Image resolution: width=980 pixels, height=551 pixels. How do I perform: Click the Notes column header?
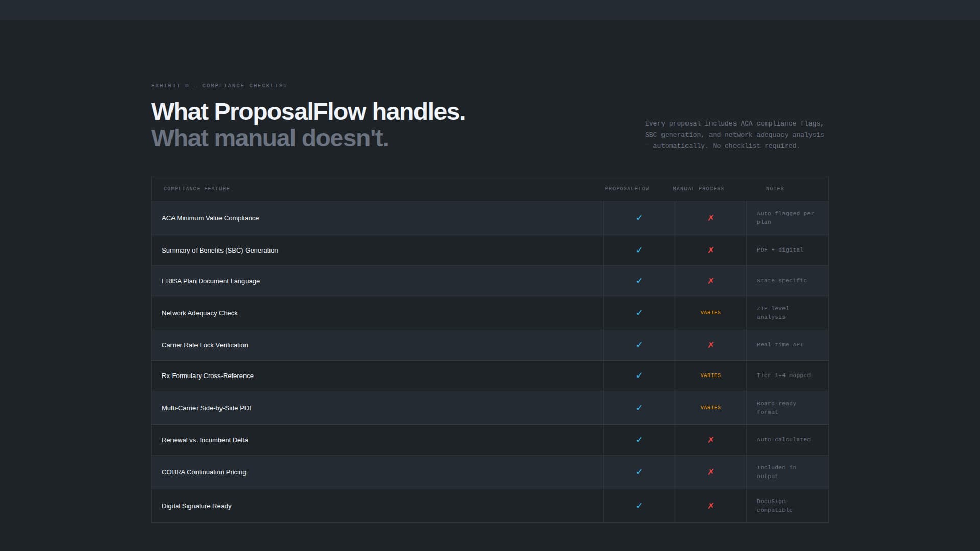pos(775,189)
